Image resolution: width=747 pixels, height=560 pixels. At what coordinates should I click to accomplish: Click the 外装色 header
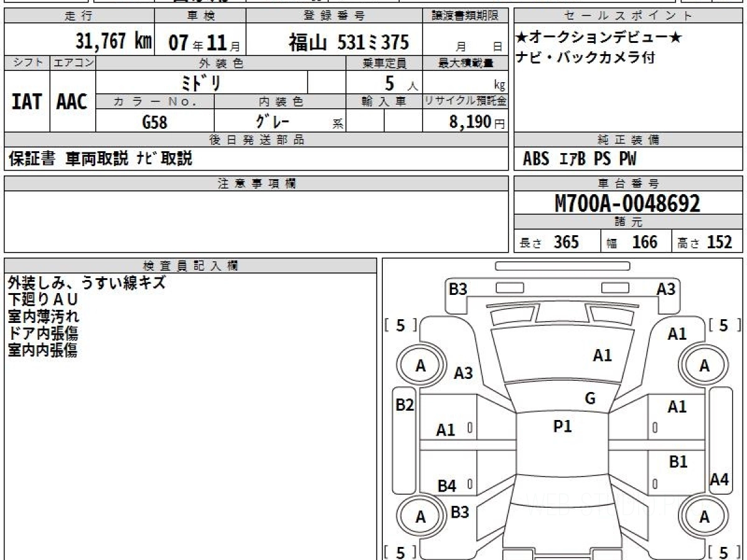click(x=221, y=63)
